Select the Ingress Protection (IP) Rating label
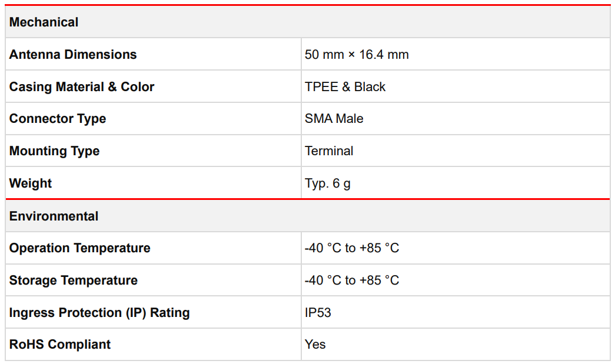The height and width of the screenshot is (364, 615). (x=99, y=313)
